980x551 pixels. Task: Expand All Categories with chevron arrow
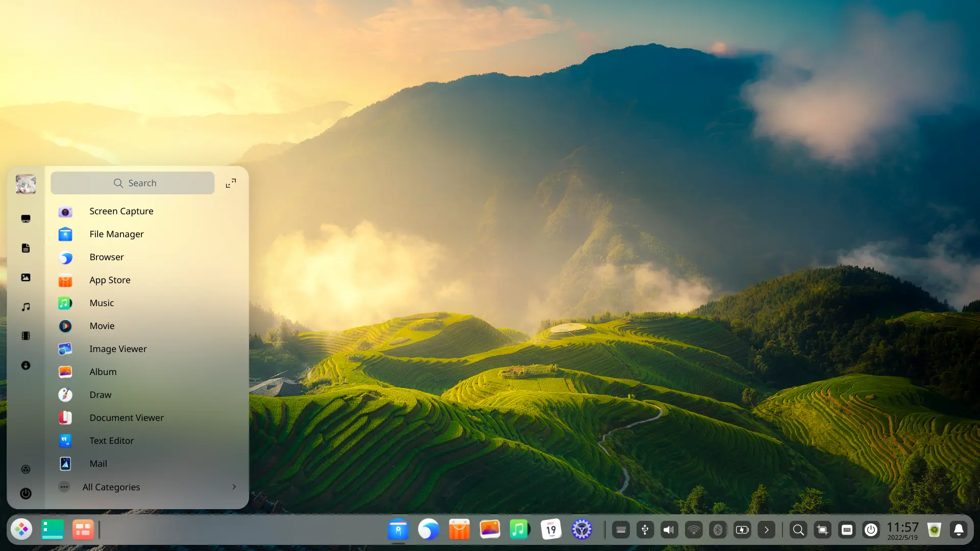click(x=234, y=487)
